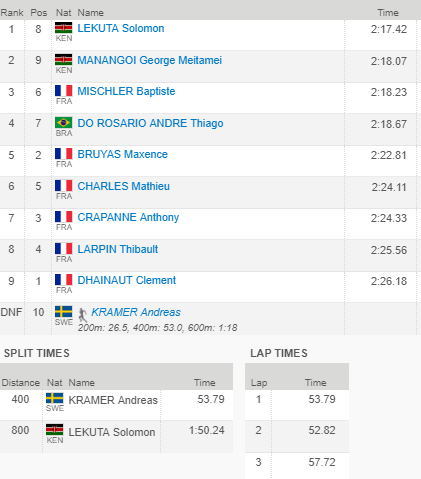The height and width of the screenshot is (479, 421).
Task: Click the Rank column header
Action: coord(12,13)
